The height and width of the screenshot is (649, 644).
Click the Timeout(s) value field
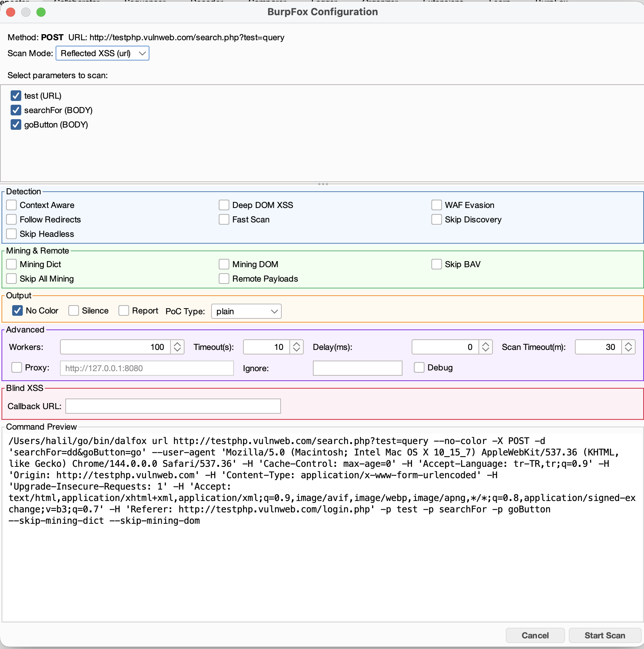[x=267, y=347]
